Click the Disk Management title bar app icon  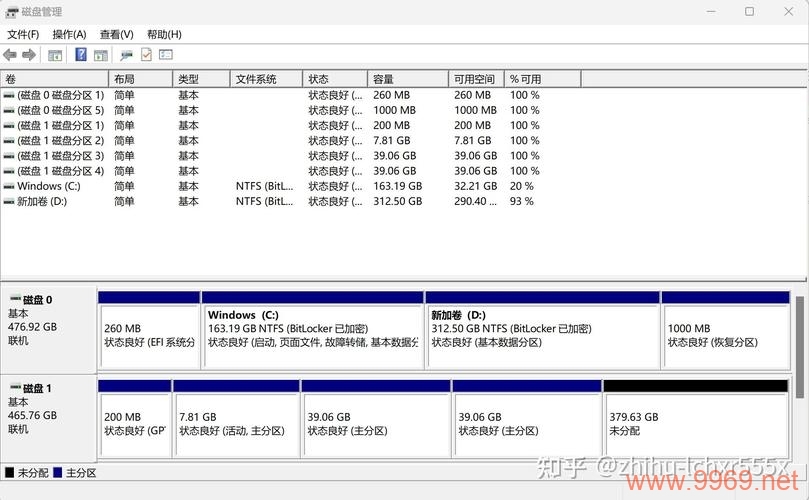12,12
